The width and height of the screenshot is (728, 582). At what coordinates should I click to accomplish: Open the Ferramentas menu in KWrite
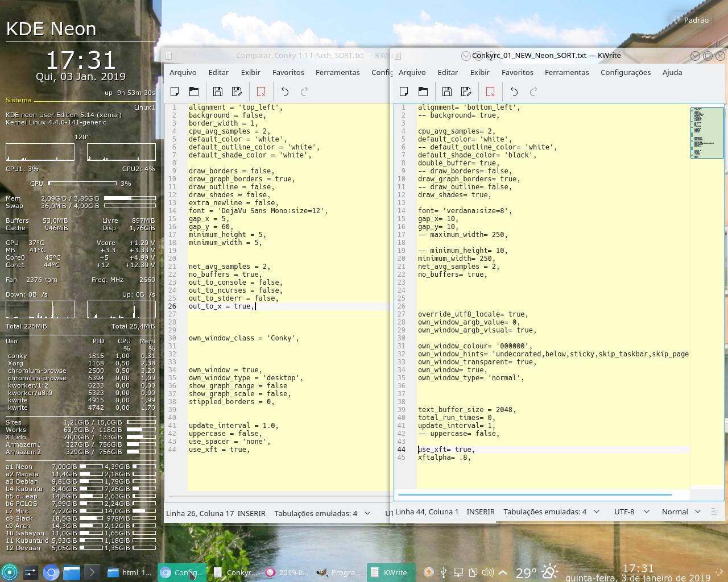(x=567, y=72)
